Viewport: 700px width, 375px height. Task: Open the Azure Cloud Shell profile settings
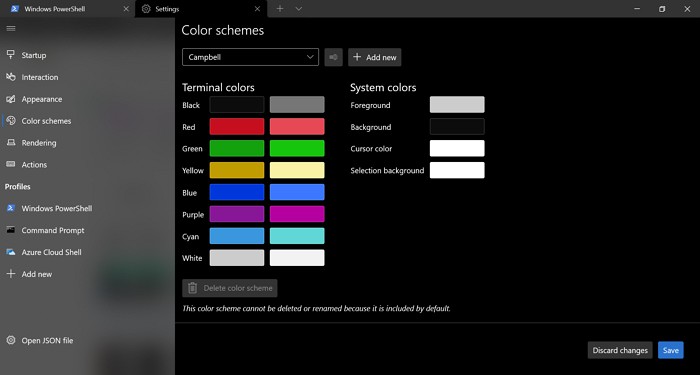click(x=88, y=252)
